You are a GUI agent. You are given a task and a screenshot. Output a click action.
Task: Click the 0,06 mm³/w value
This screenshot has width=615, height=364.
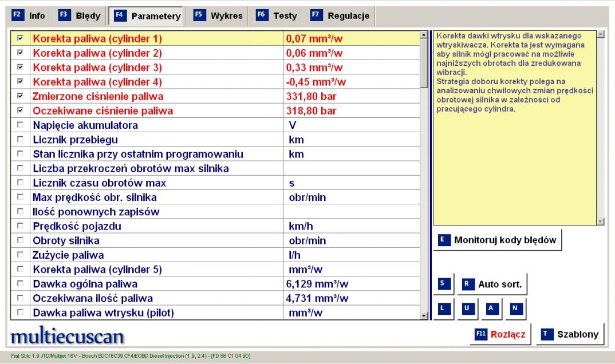tap(314, 53)
